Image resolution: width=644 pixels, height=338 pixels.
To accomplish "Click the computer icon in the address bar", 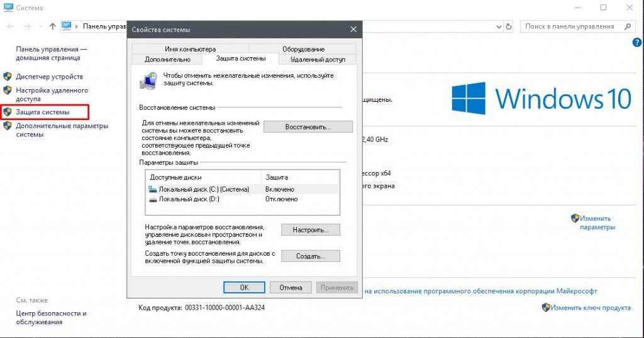I will pyautogui.click(x=66, y=26).
